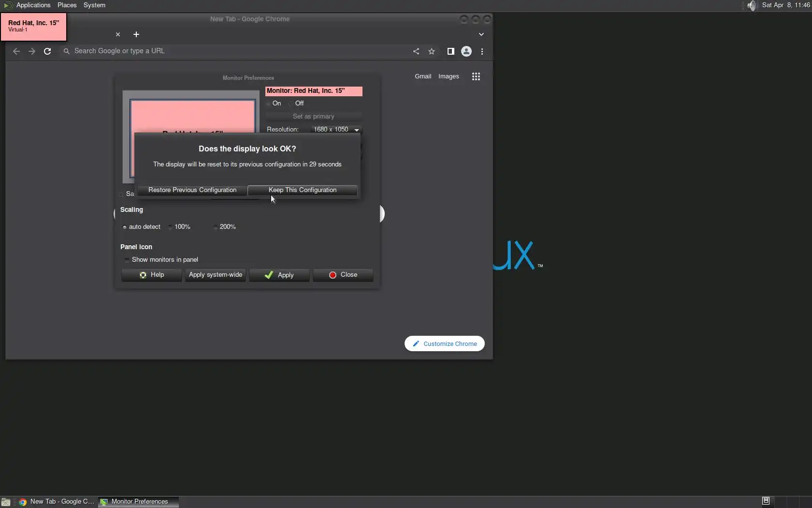
Task: Open the Resolution 1680 x 1050 dropdown
Action: pos(336,130)
